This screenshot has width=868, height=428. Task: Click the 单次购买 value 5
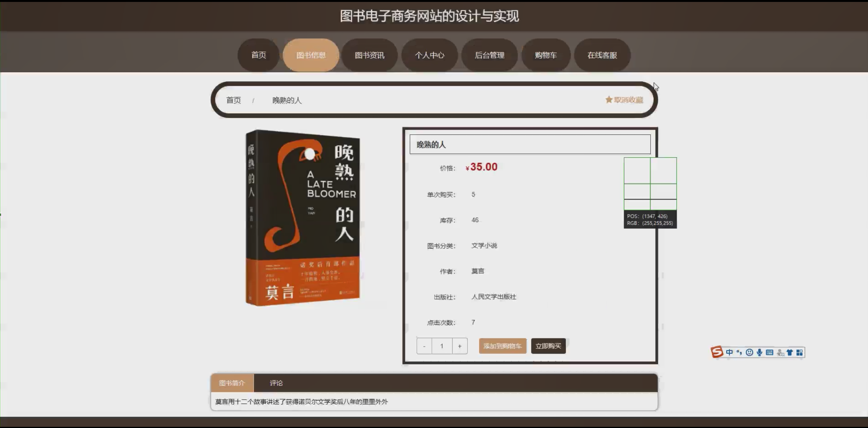pos(473,195)
